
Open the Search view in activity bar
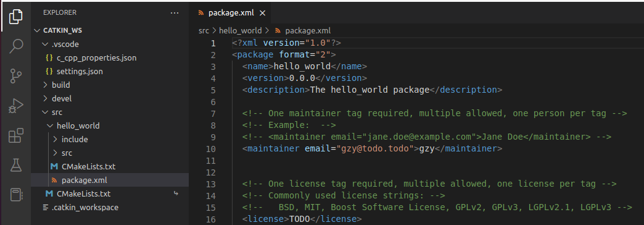[15, 46]
